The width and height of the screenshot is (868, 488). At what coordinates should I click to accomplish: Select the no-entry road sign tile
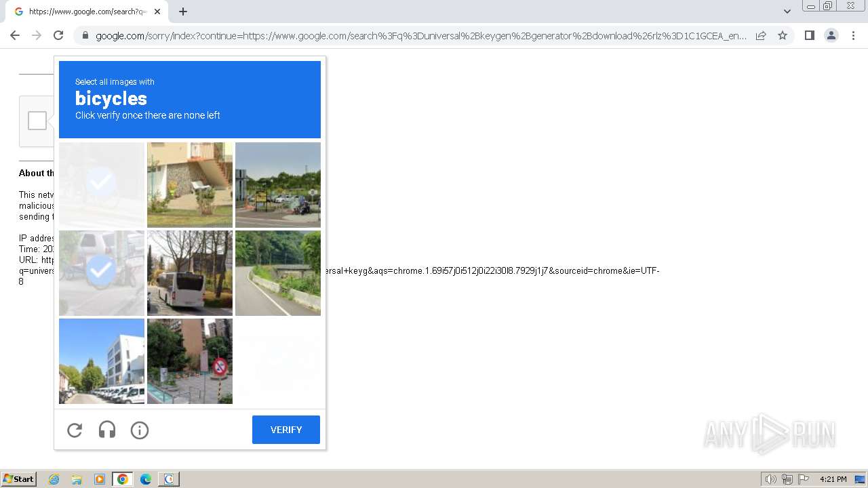click(190, 361)
